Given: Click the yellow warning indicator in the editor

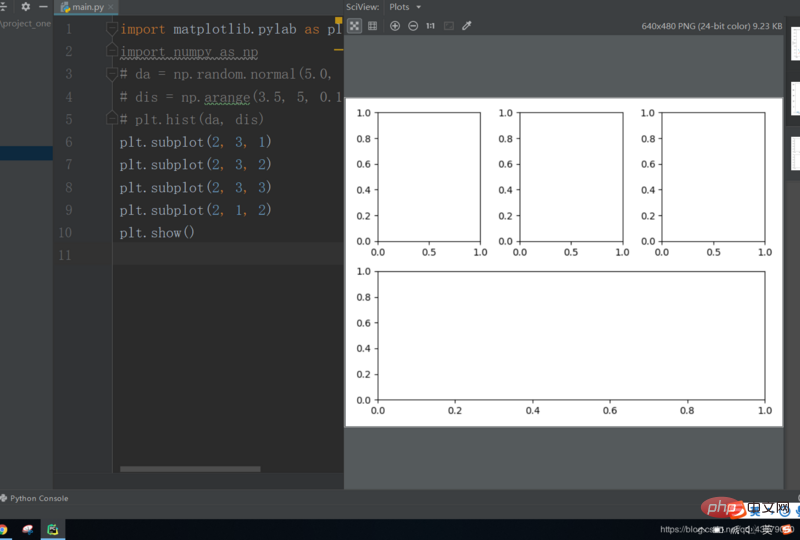Looking at the screenshot, I should click(x=338, y=20).
